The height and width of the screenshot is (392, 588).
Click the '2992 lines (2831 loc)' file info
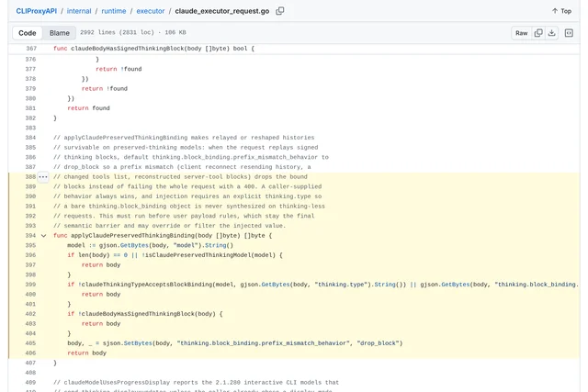click(x=117, y=32)
